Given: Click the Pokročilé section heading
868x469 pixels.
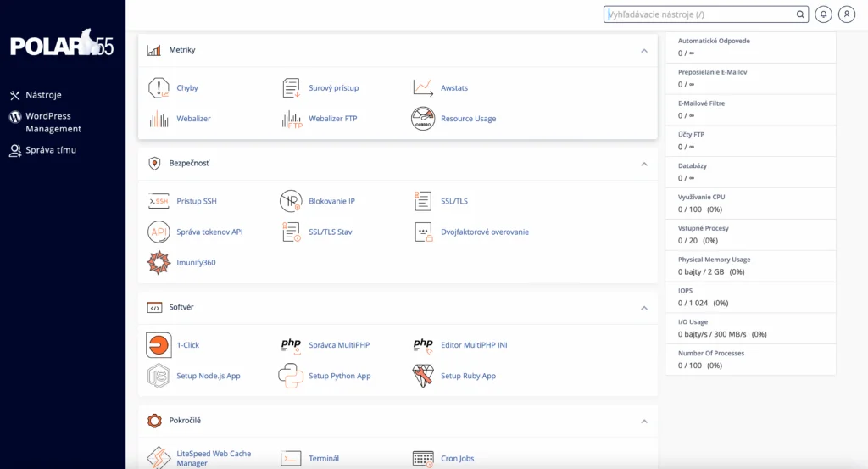Looking at the screenshot, I should 185,421.
